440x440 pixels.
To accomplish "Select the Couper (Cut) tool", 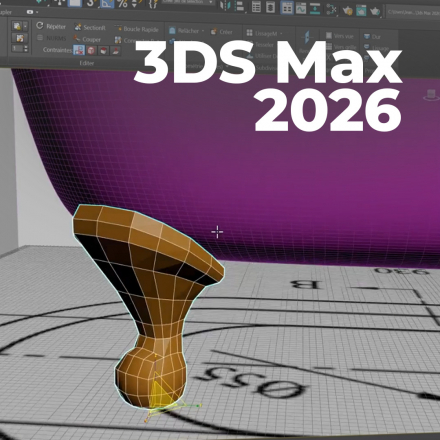I will tap(87, 39).
